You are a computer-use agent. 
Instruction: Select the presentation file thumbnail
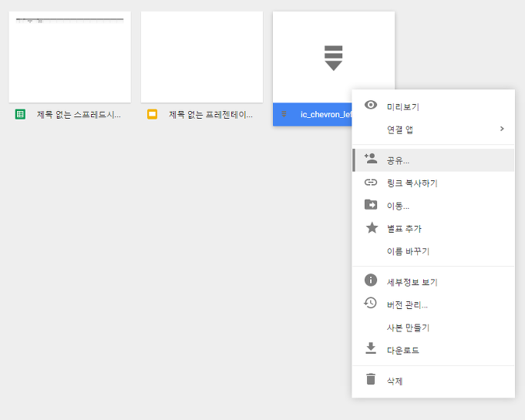pyautogui.click(x=202, y=57)
